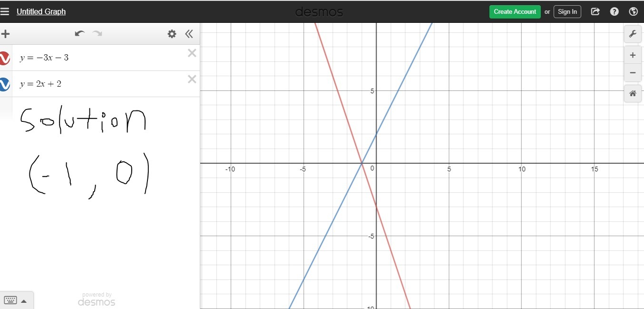Hide the red line y=-3x-3

tap(5, 58)
